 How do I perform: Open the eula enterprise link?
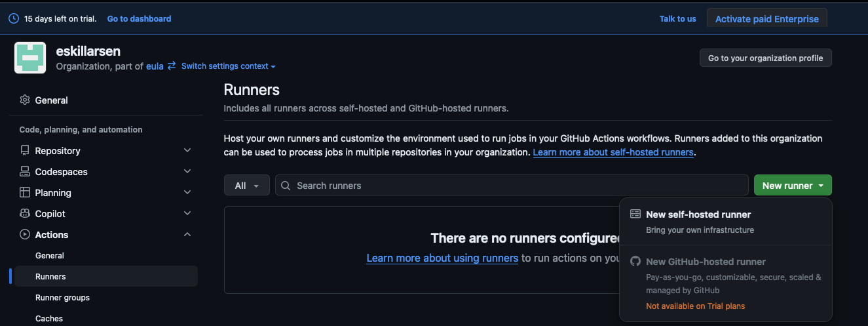click(155, 66)
